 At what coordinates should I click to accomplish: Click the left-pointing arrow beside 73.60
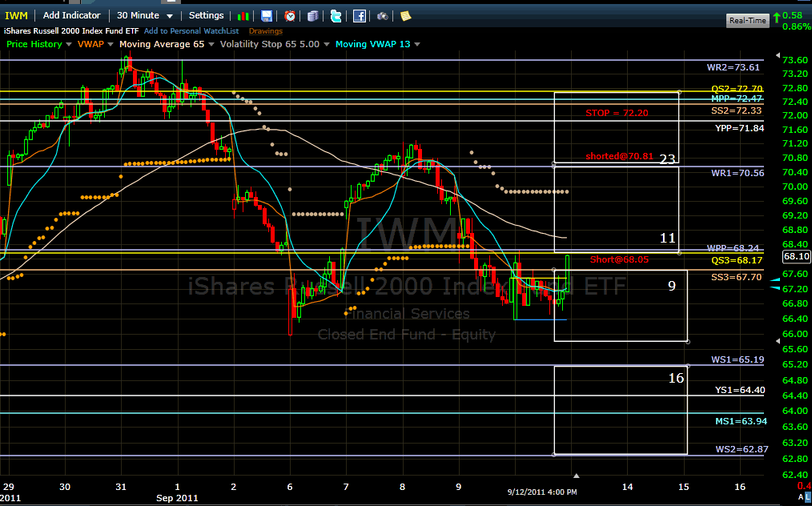[x=778, y=55]
